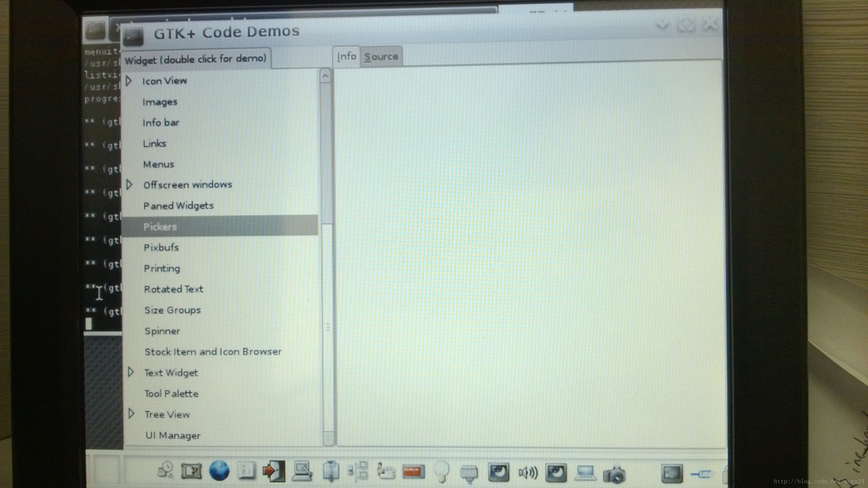Click the moon screen icon beside the laptop
This screenshot has height=488, width=868.
(x=556, y=473)
